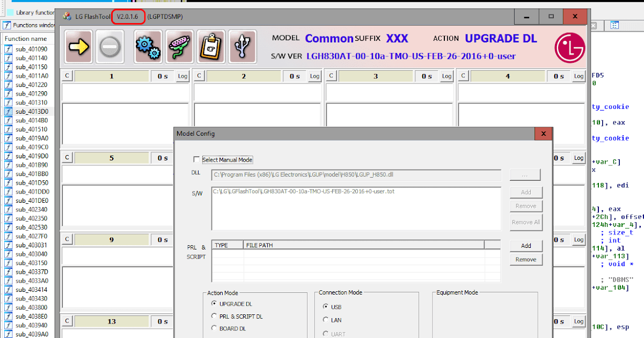Click the IDA tab icon at top right

pos(614,25)
